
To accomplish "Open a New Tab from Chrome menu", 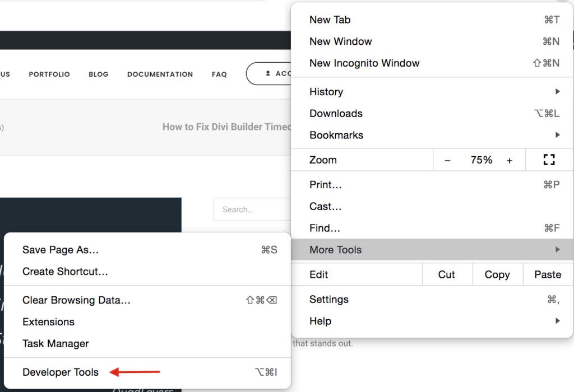I will [432, 20].
